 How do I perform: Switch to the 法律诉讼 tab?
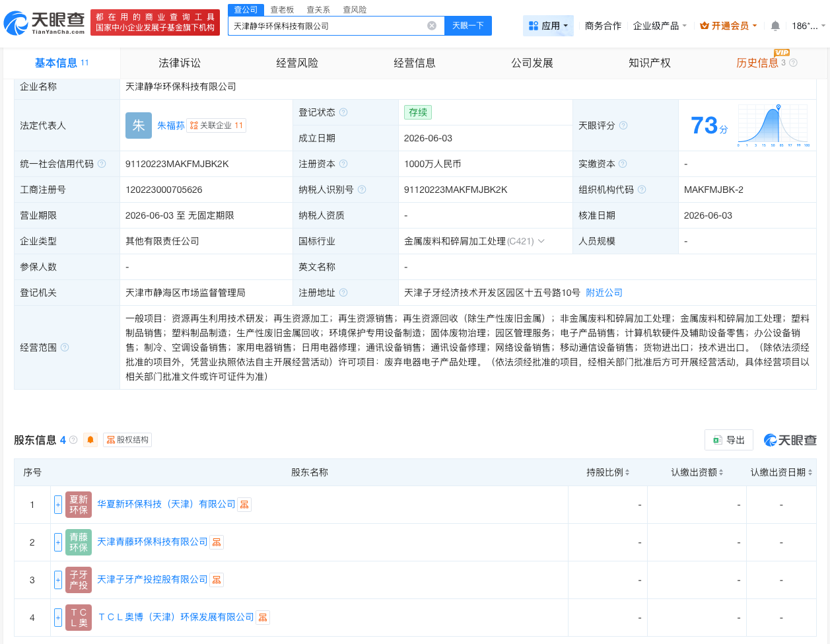pos(180,63)
